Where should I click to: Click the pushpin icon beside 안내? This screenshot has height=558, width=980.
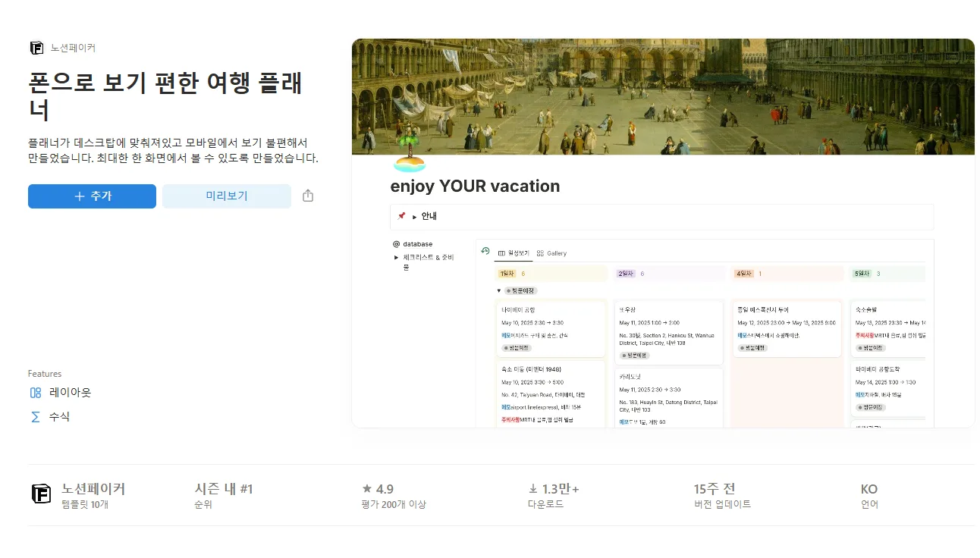[401, 216]
